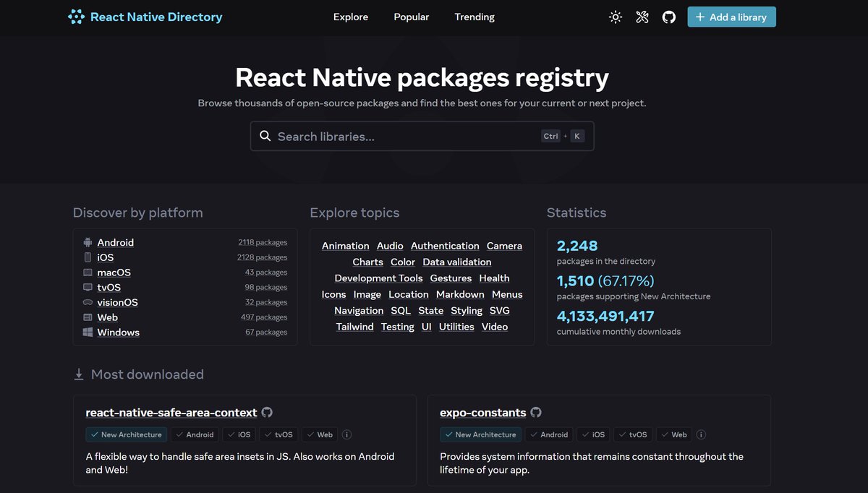Click the Windows platform icon
Image resolution: width=868 pixels, height=493 pixels.
pyautogui.click(x=88, y=333)
